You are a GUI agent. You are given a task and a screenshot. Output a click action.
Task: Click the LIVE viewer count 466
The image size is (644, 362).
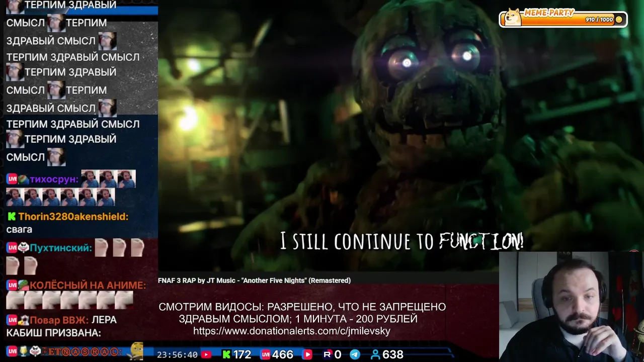coord(283,354)
